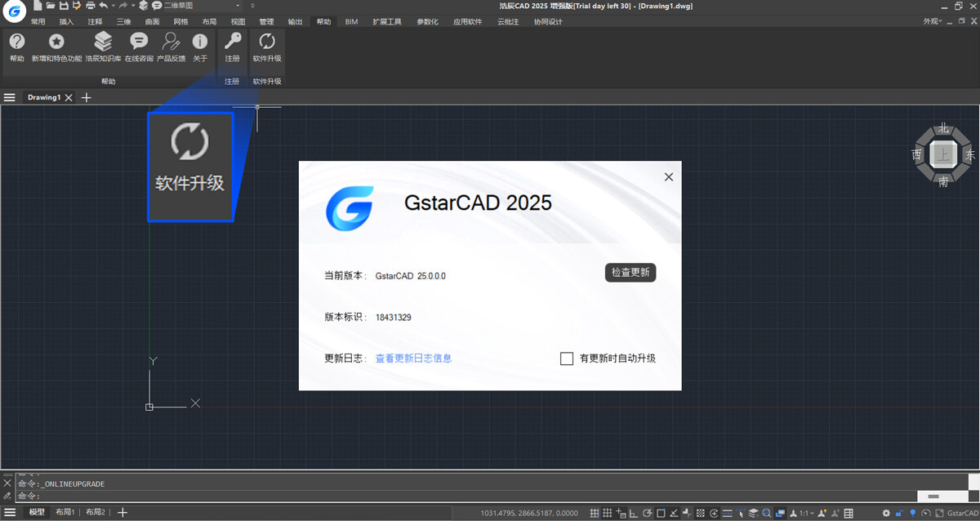
Task: Click the 检查更新 button
Action: tap(630, 273)
